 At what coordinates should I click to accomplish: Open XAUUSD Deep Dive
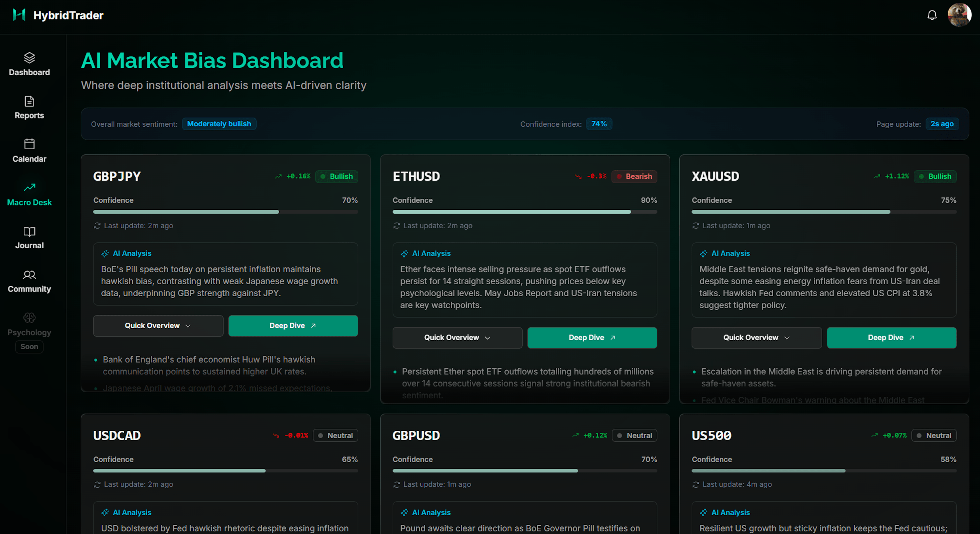[891, 338]
